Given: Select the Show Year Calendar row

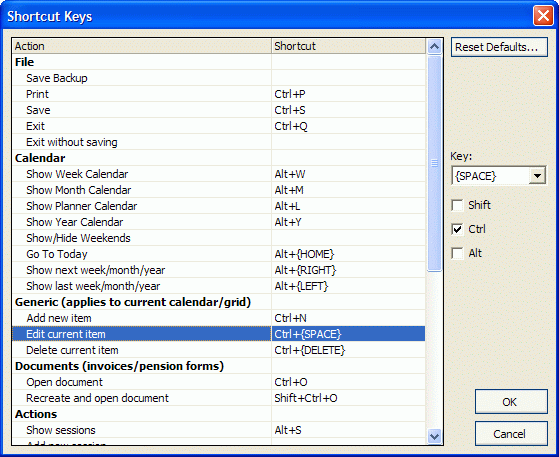Looking at the screenshot, I should (x=219, y=222).
